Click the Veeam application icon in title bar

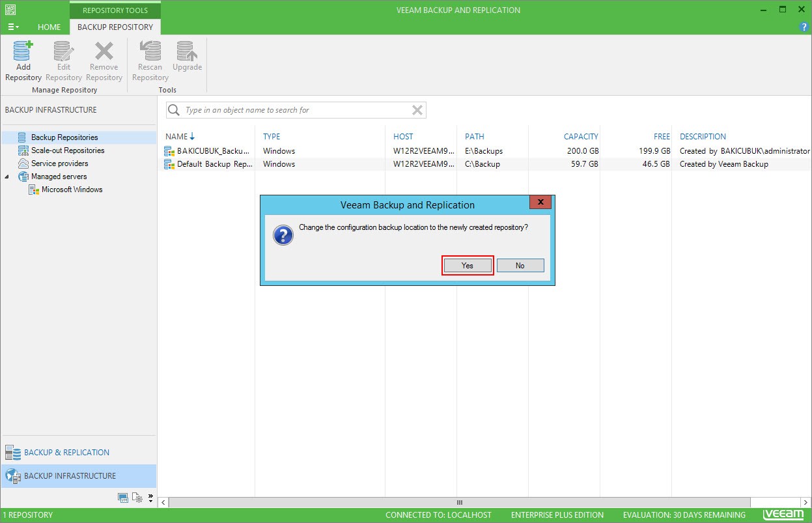tap(10, 10)
